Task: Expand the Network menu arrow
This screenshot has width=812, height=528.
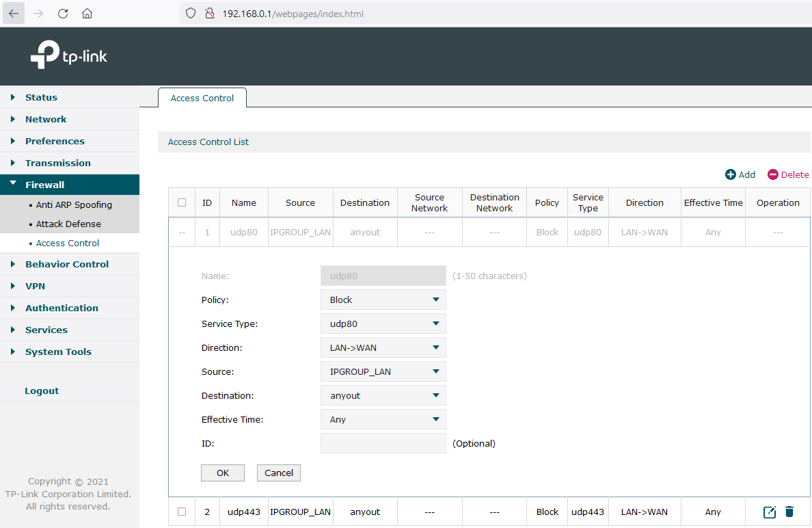Action: (x=13, y=119)
